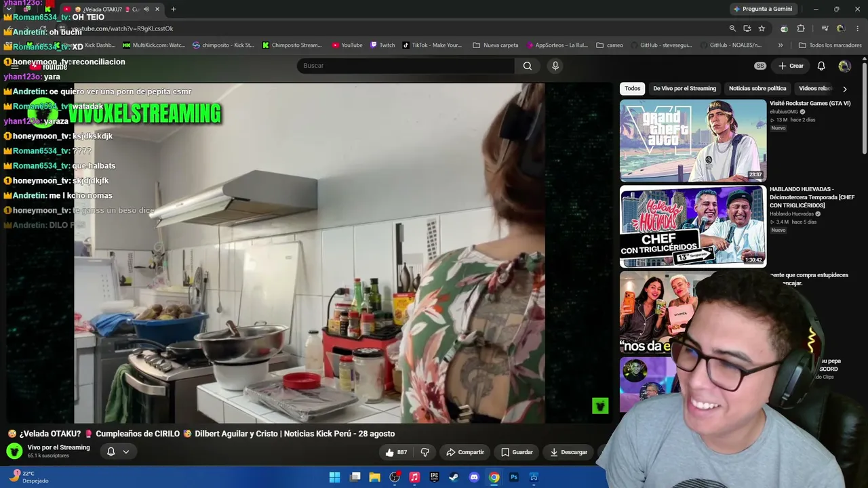This screenshot has width=868, height=488.
Task: Open the YouTube bookmark
Action: [x=347, y=45]
